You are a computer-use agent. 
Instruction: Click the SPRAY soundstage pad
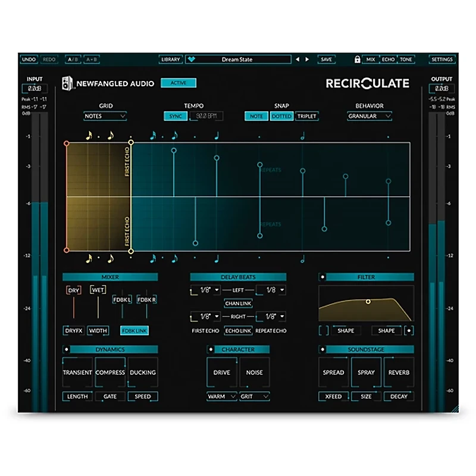[x=366, y=372]
